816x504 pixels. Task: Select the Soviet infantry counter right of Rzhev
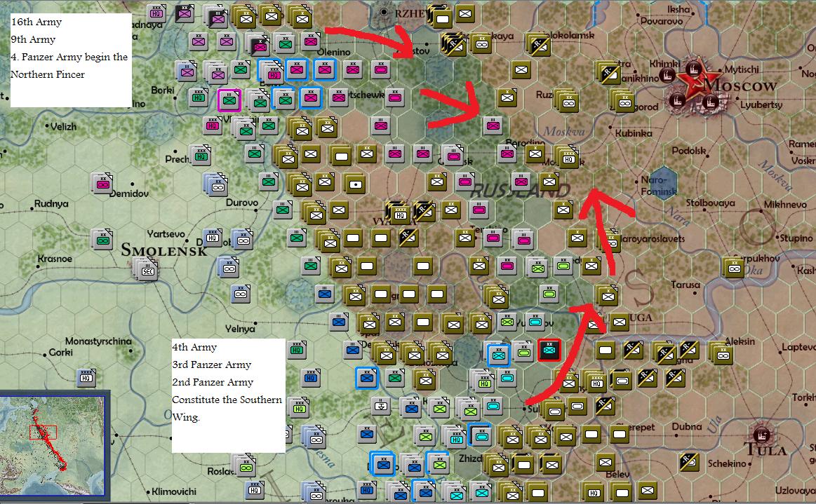(464, 14)
